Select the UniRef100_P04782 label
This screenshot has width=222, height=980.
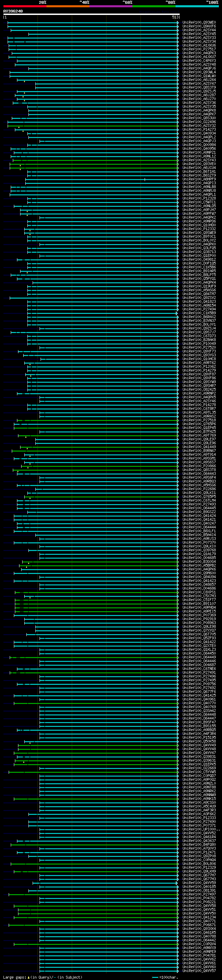pos(199,898)
